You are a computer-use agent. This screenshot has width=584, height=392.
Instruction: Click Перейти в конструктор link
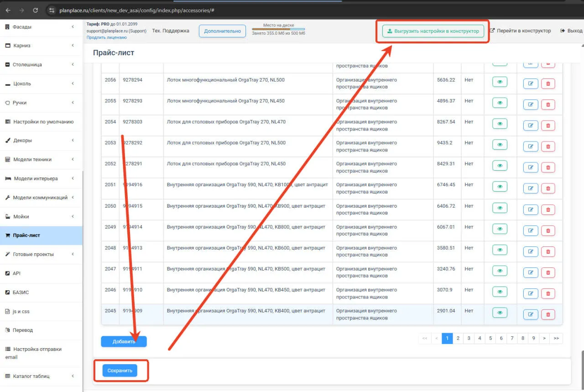521,31
